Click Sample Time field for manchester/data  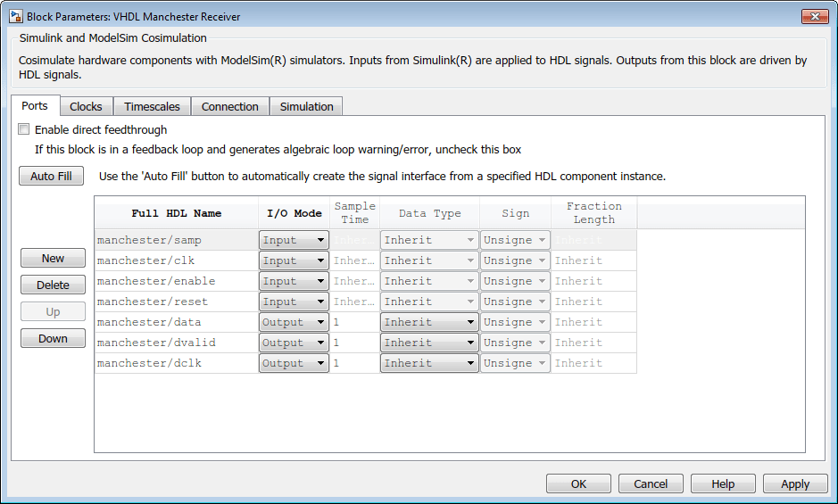click(x=355, y=322)
